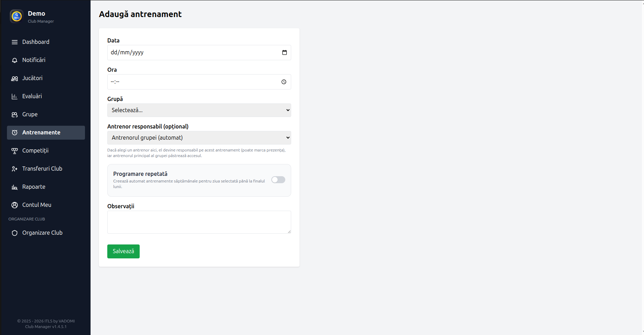Click inside the Observații text area
The image size is (644, 335).
coord(199,222)
